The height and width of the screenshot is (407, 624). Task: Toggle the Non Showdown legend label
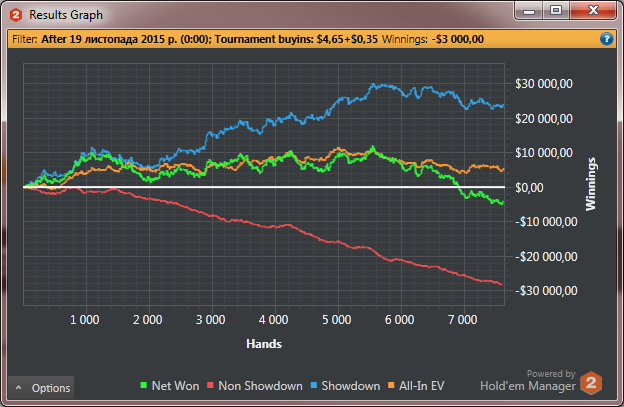pyautogui.click(x=260, y=386)
